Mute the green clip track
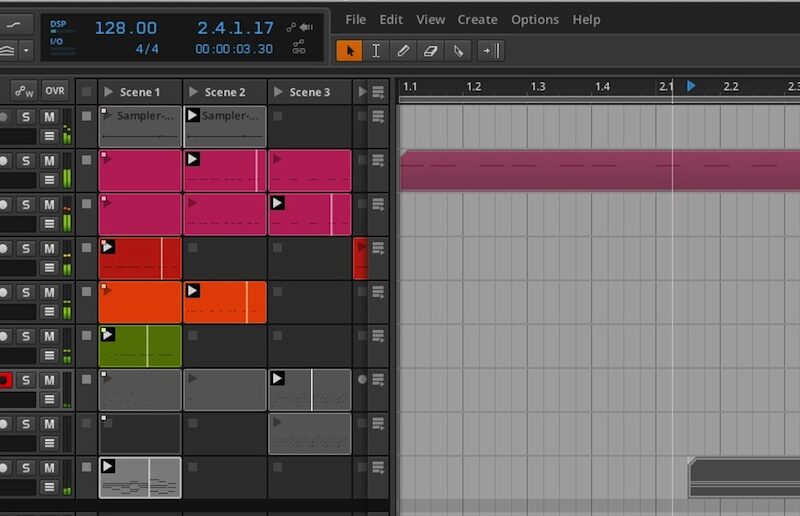The width and height of the screenshot is (800, 516). [x=49, y=336]
